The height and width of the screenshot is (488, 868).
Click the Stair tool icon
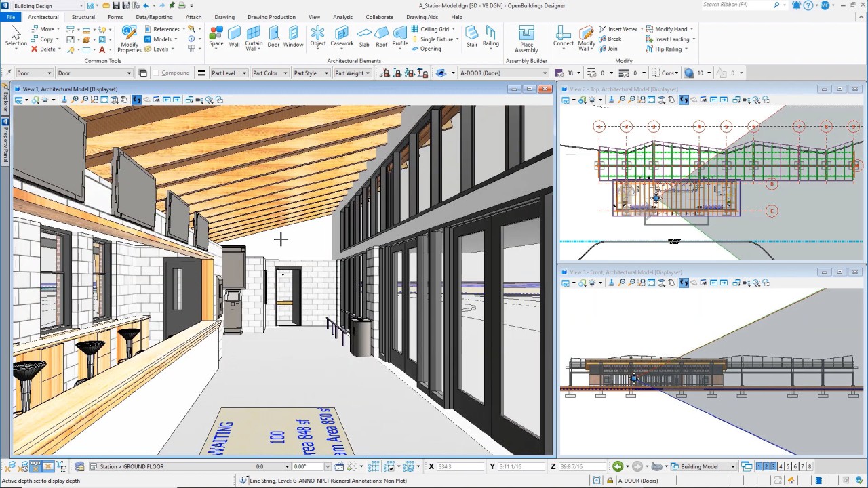pyautogui.click(x=472, y=37)
